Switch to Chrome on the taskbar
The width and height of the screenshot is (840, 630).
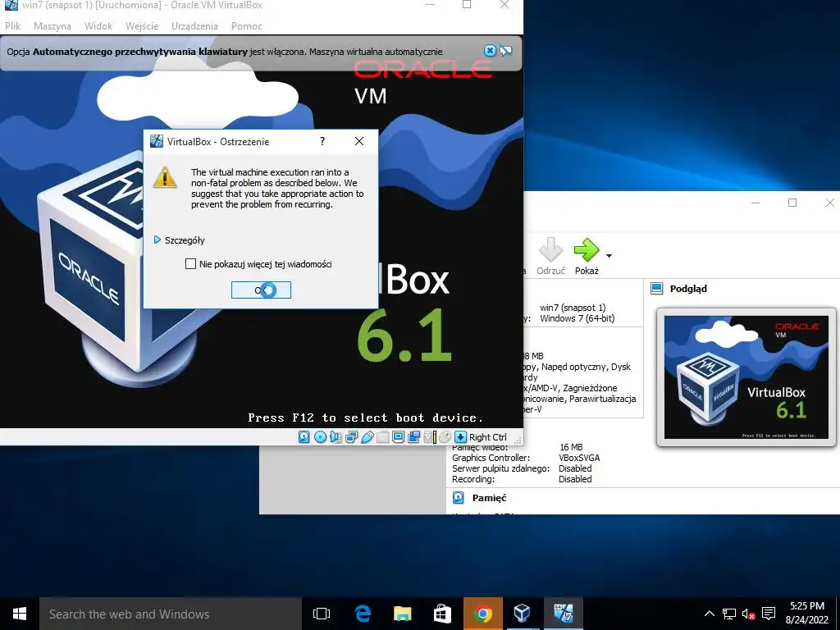tap(482, 614)
